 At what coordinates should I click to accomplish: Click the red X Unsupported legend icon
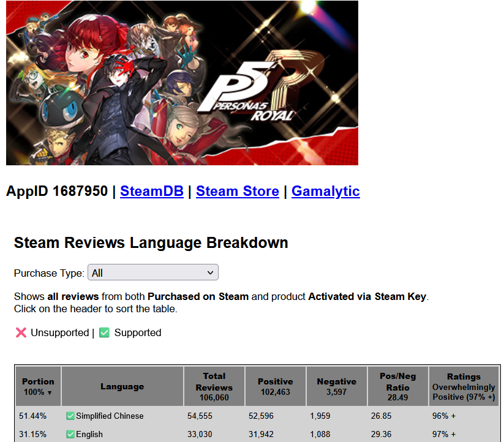(x=21, y=332)
